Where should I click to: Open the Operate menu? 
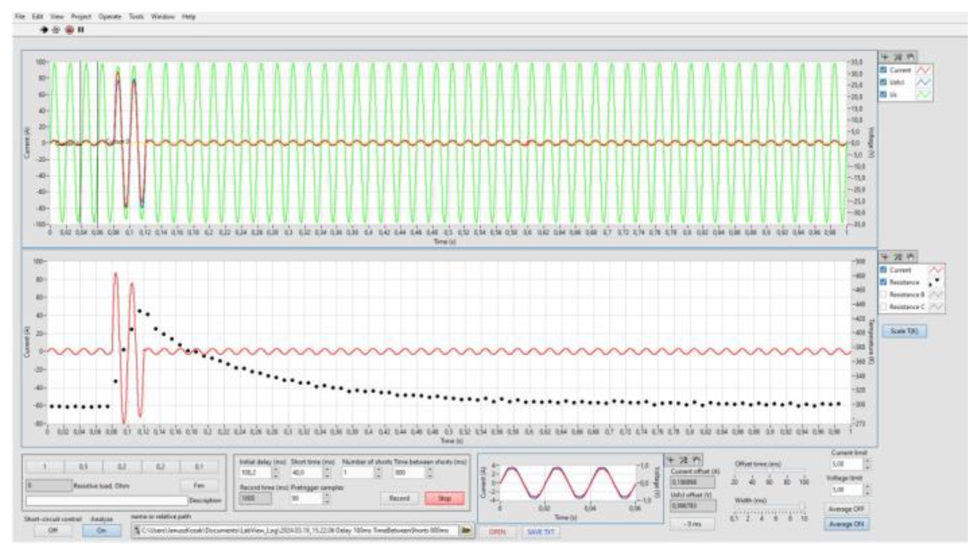110,17
